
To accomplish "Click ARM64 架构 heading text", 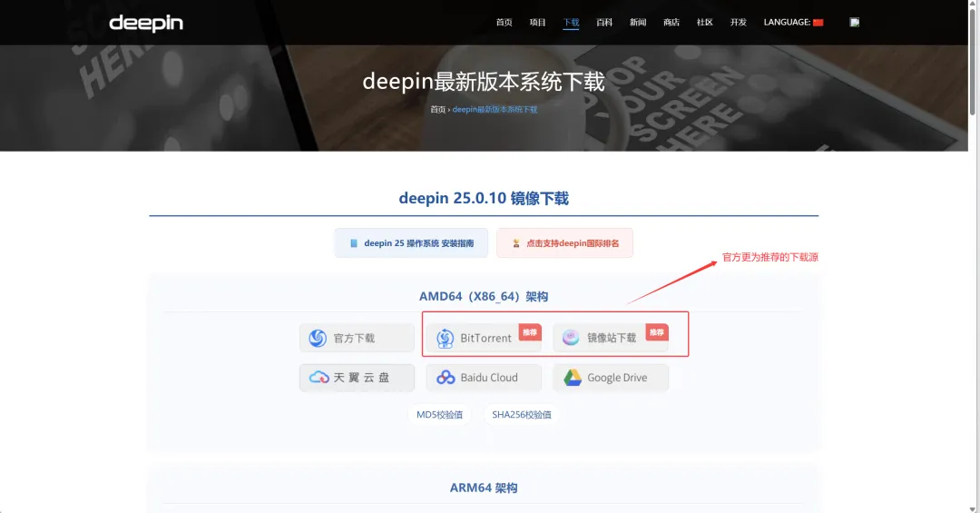I will point(484,488).
